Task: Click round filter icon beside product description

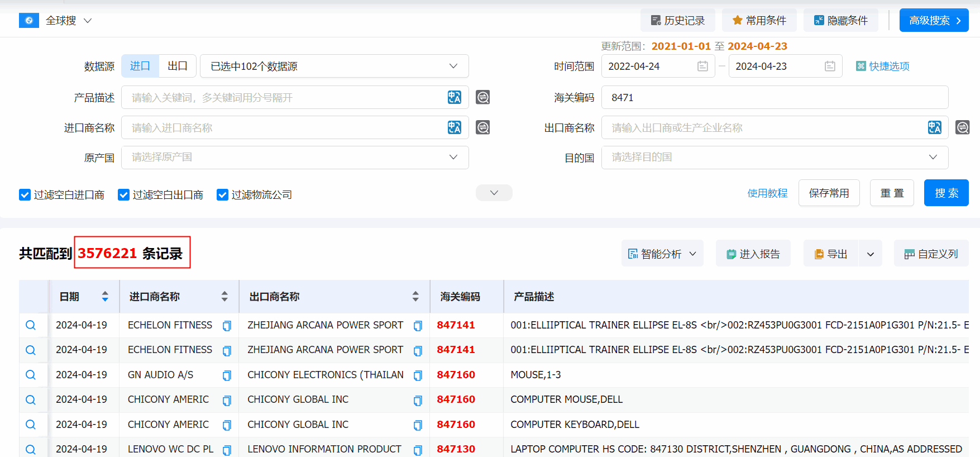Action: [x=482, y=97]
